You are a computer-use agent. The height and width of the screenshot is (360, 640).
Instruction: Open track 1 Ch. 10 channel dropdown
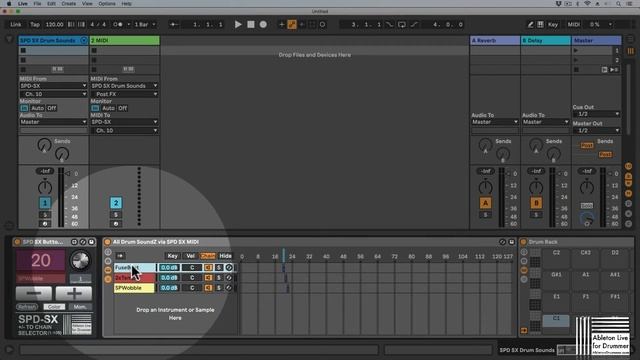coord(53,94)
